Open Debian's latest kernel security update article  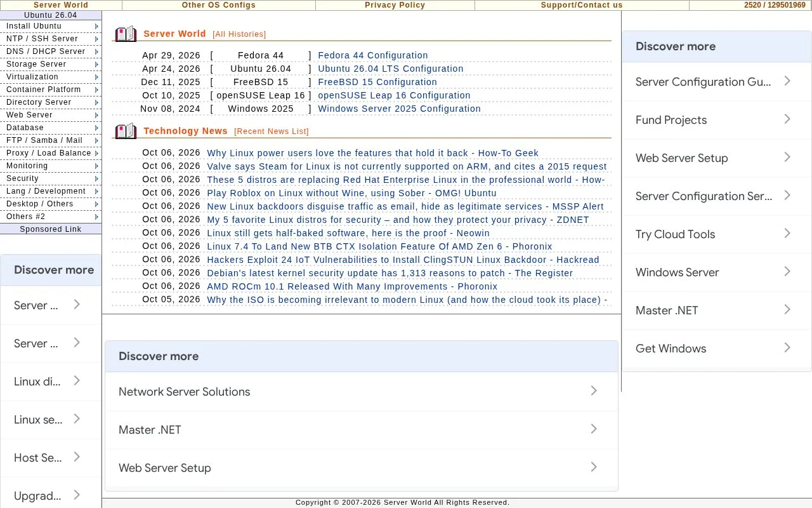[390, 273]
